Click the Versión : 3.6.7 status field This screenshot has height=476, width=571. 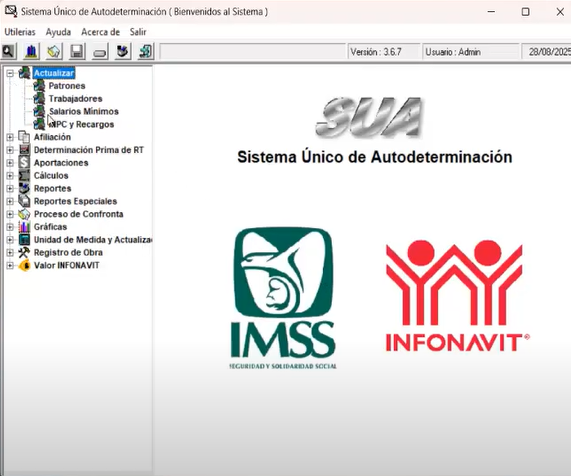(x=383, y=52)
